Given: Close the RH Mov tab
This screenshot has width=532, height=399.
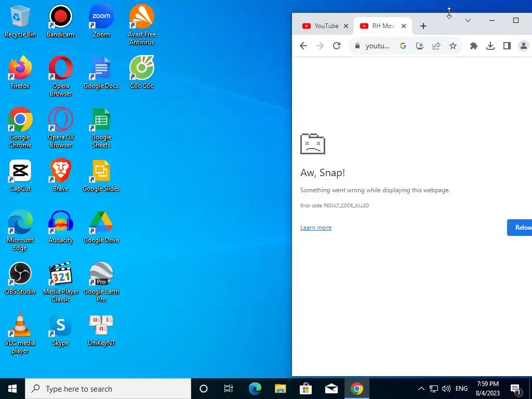Looking at the screenshot, I should click(403, 26).
